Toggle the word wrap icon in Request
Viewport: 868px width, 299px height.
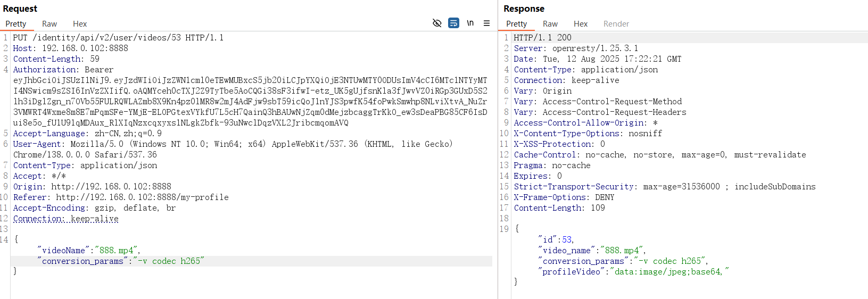pos(453,23)
